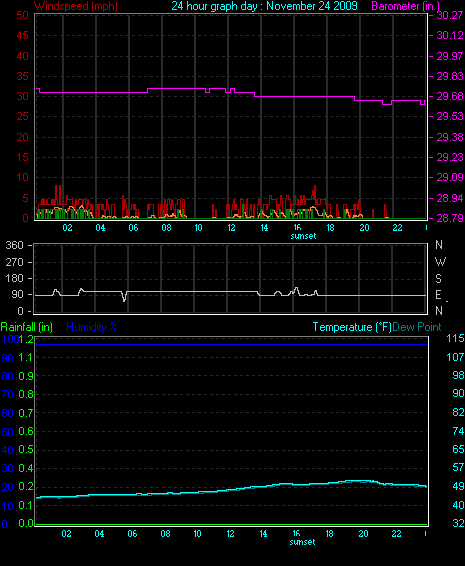465x566 pixels.
Task: Click the S compass direction label
Action: (x=439, y=278)
